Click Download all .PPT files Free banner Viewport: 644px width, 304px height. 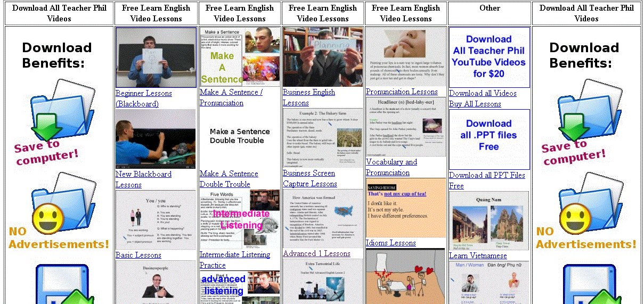[x=490, y=139]
